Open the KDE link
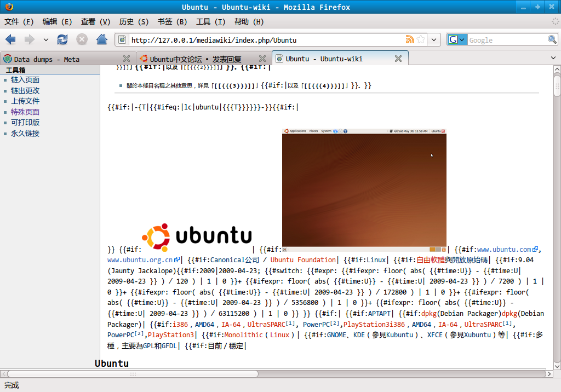This screenshot has width=561, height=392. [359, 335]
